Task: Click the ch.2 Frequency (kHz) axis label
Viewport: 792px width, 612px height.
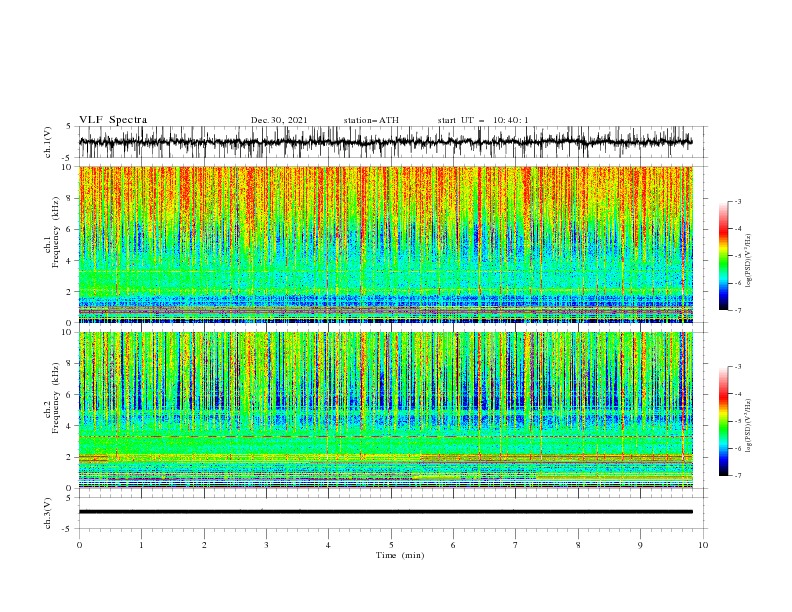Action: 52,398
